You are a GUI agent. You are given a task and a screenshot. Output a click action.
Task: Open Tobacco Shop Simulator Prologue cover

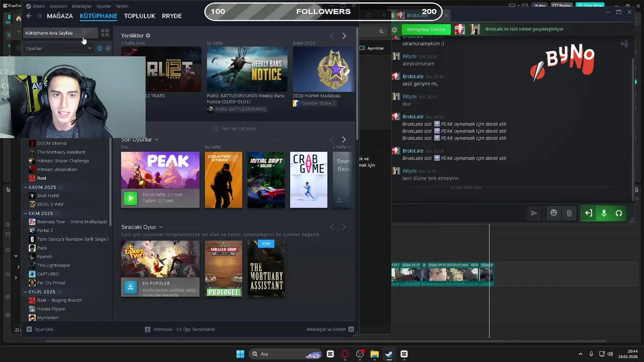click(223, 268)
